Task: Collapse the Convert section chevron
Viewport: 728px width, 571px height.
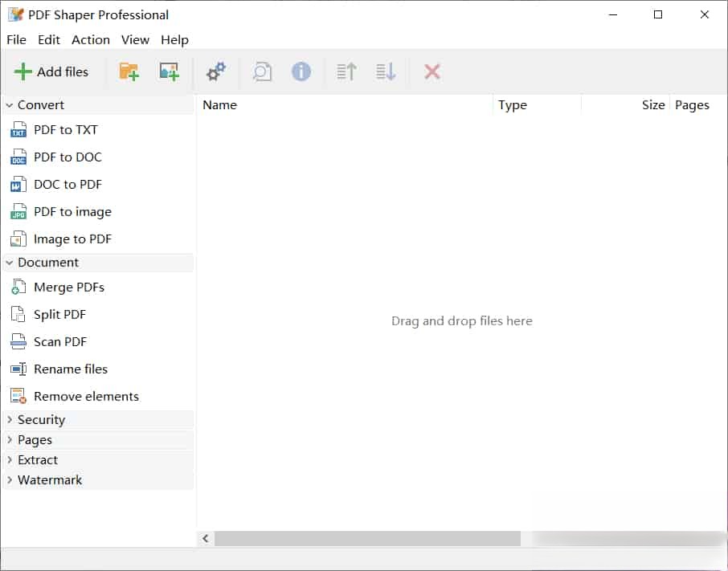Action: tap(10, 105)
